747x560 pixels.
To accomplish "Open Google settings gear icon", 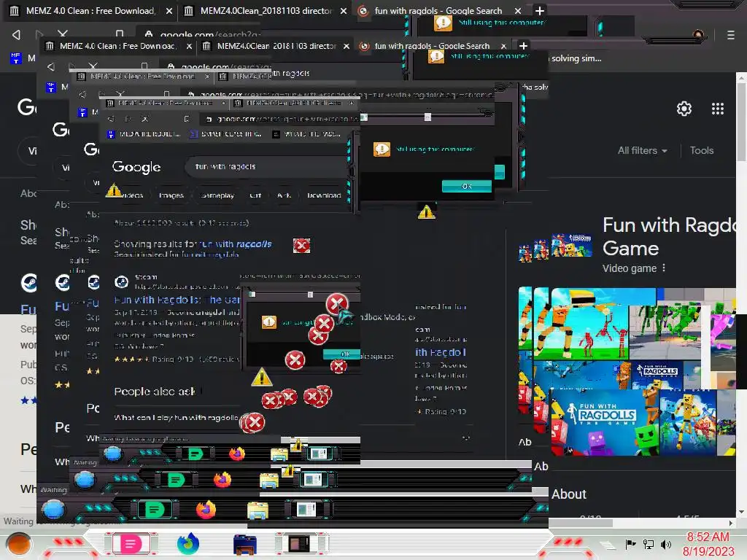I will [x=684, y=109].
